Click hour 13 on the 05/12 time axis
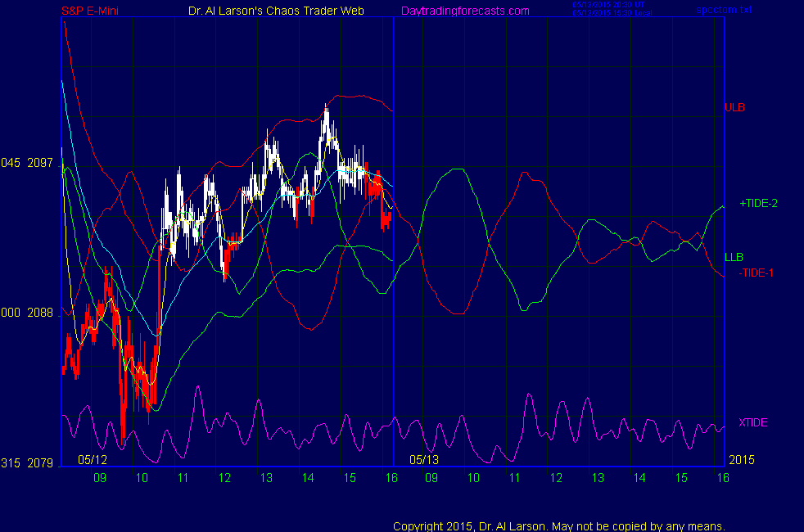The height and width of the screenshot is (532, 804). (266, 478)
